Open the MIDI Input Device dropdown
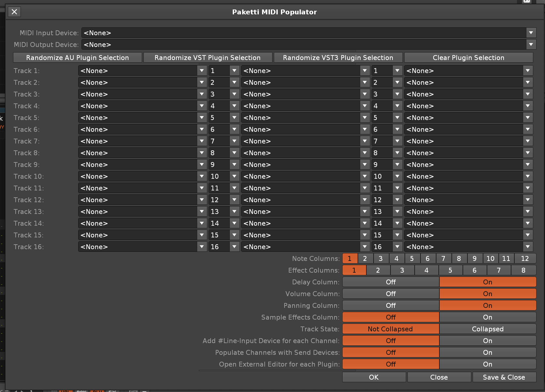Screen dimensions: 545x392 tap(531, 33)
